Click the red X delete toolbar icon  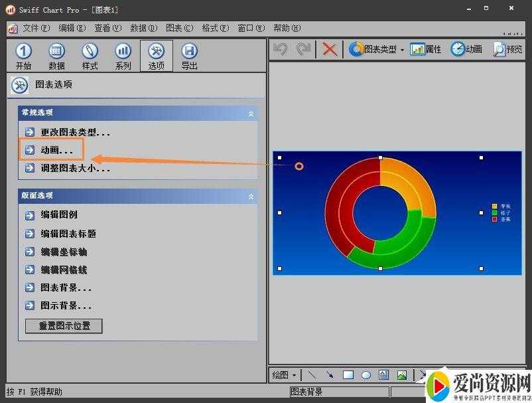click(x=330, y=49)
